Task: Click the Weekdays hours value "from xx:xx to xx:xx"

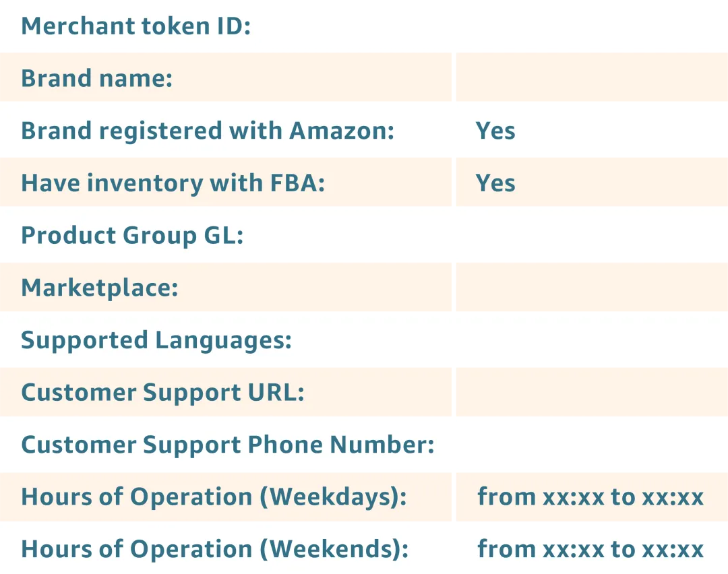Action: click(590, 497)
